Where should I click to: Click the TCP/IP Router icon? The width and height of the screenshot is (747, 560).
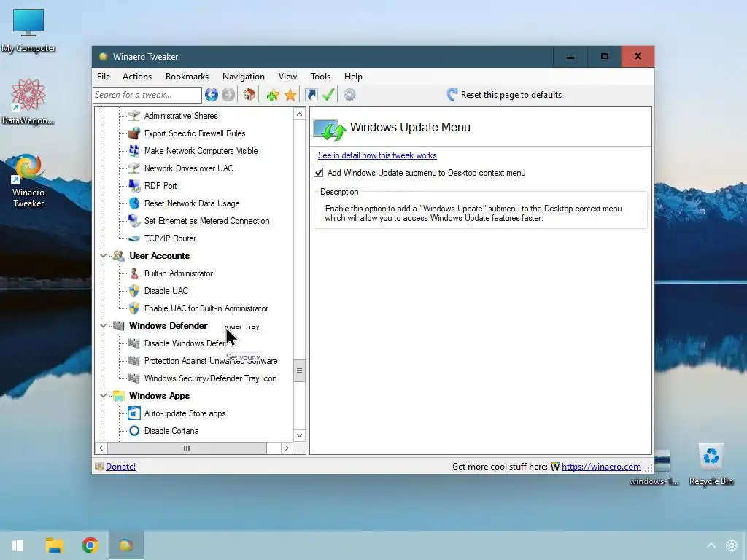(x=134, y=238)
